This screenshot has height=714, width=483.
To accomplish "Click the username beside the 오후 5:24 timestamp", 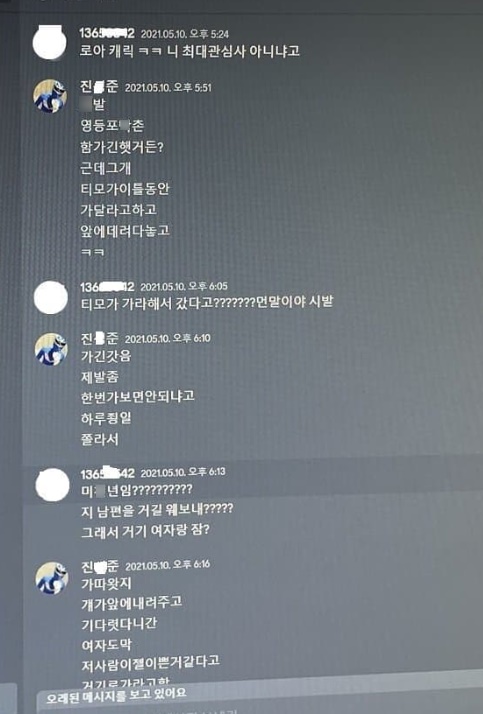I will 107,33.
